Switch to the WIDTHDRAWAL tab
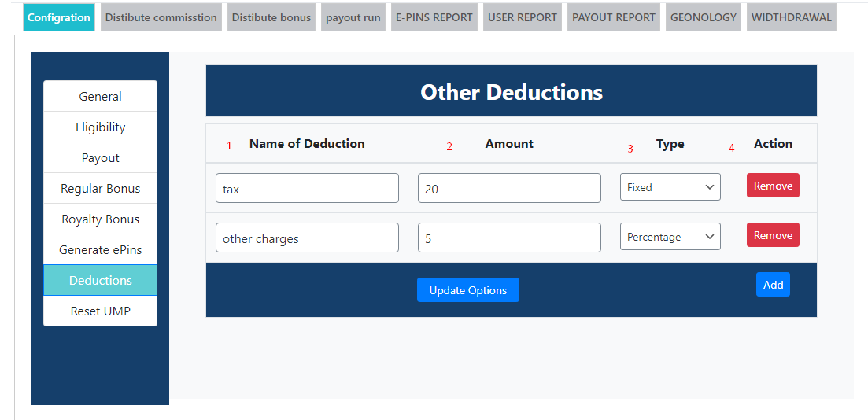Viewport: 868px width, 420px height. tap(791, 17)
